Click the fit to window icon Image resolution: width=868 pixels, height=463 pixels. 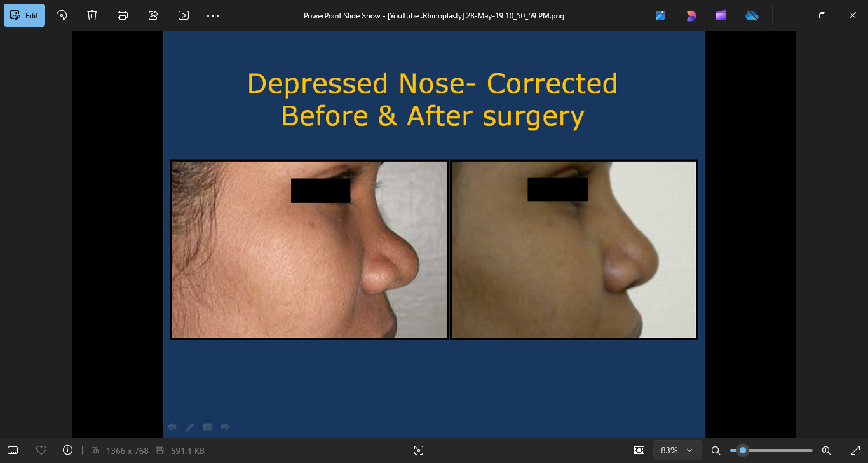coord(639,450)
